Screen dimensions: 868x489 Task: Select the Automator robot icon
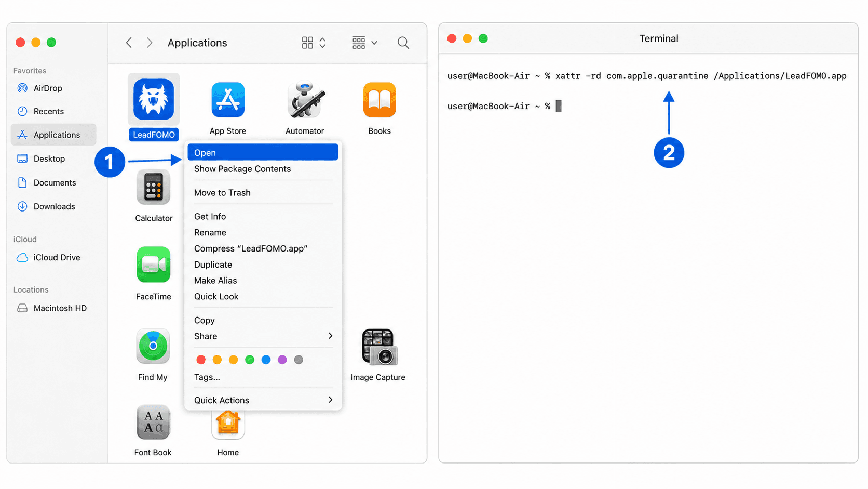click(305, 100)
